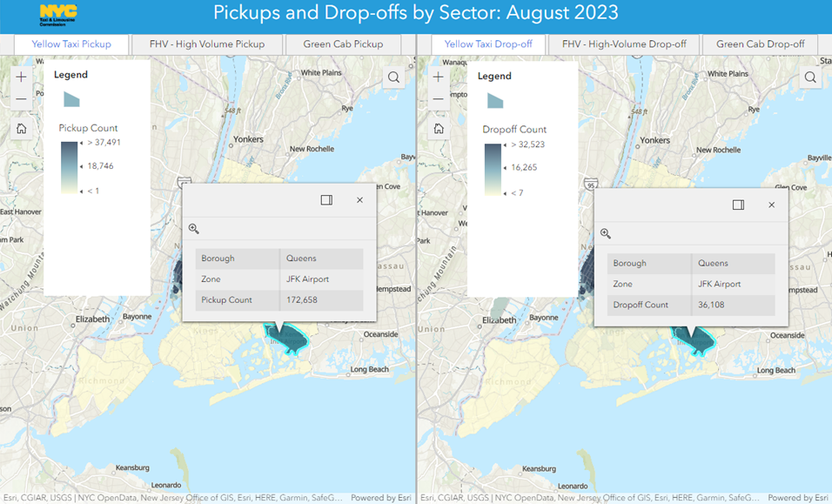The image size is (832, 504).
Task: Click the NYC Taxi & Limousine Commission logo
Action: [57, 15]
